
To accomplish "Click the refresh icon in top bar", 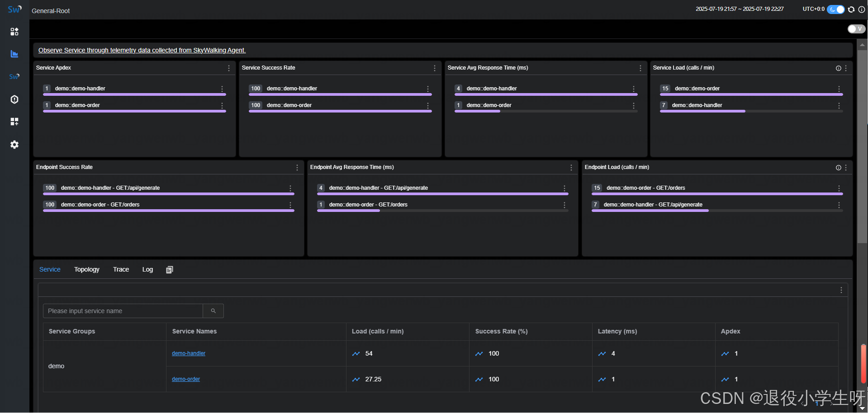I will tap(851, 9).
